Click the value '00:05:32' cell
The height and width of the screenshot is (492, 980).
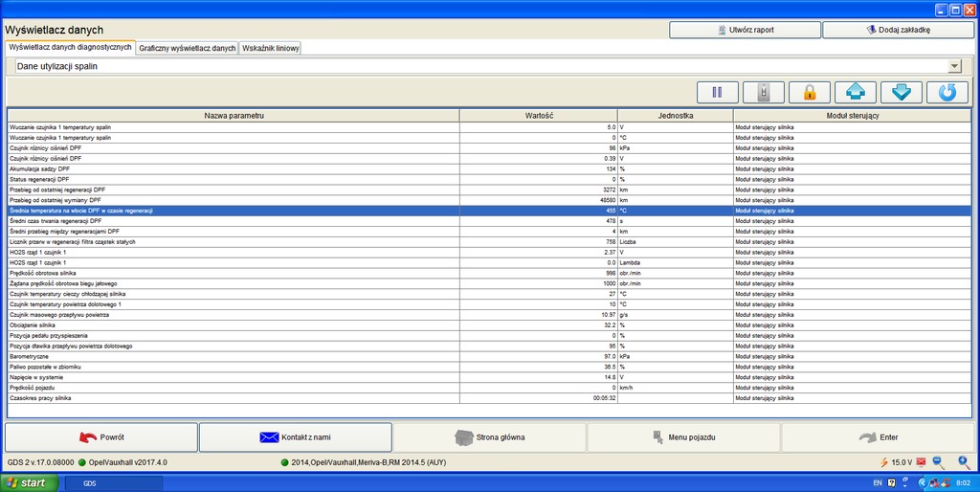click(x=539, y=398)
